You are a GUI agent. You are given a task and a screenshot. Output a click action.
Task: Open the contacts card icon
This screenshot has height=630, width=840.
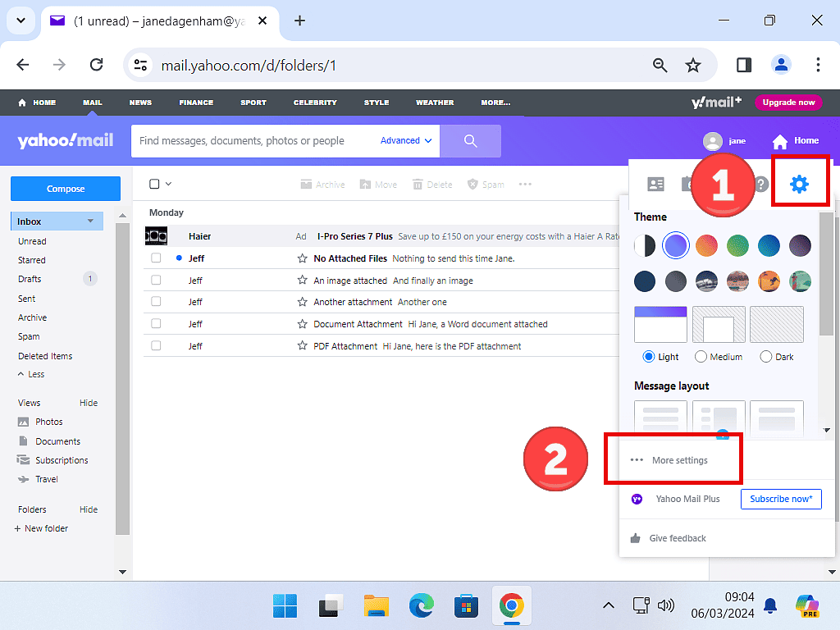[x=655, y=184]
